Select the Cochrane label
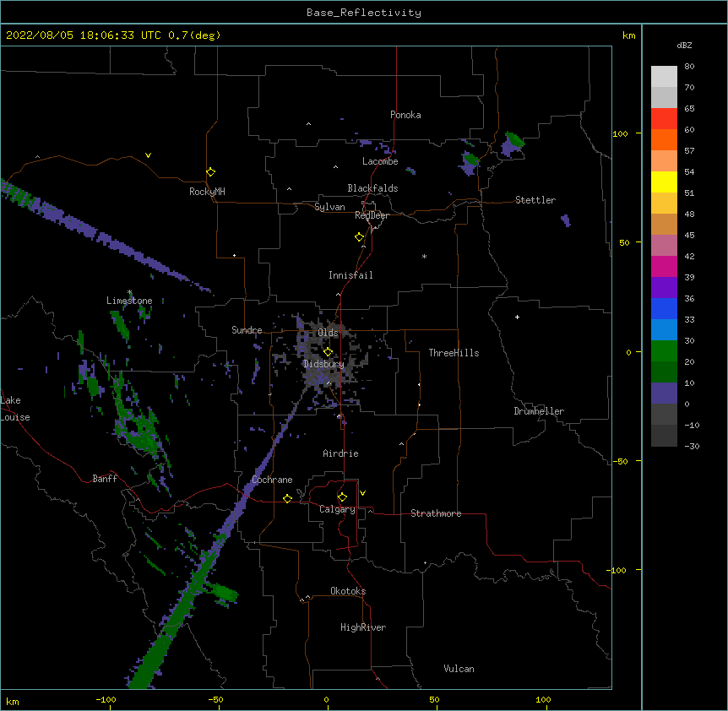The height and width of the screenshot is (711, 728). pyautogui.click(x=272, y=480)
